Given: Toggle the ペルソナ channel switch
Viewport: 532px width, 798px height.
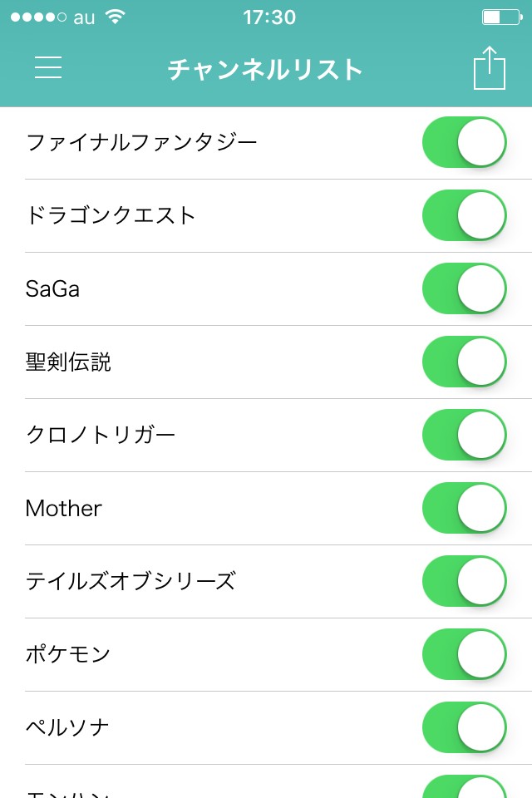Looking at the screenshot, I should point(465,727).
